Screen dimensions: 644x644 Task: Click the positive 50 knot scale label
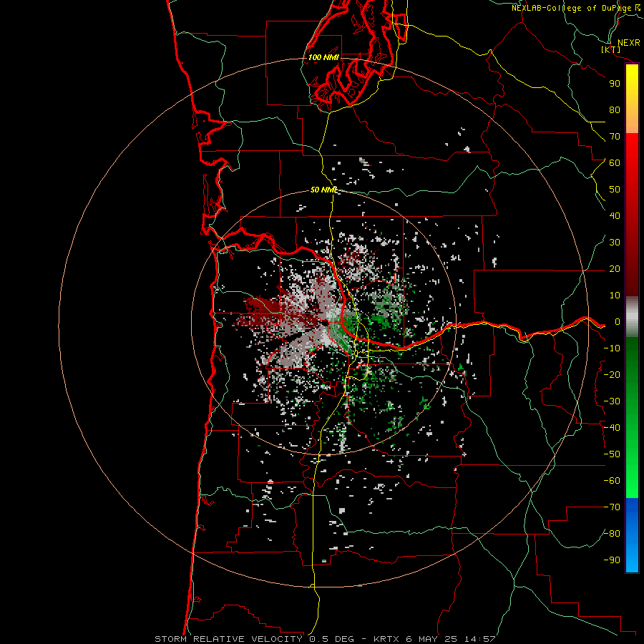[615, 190]
